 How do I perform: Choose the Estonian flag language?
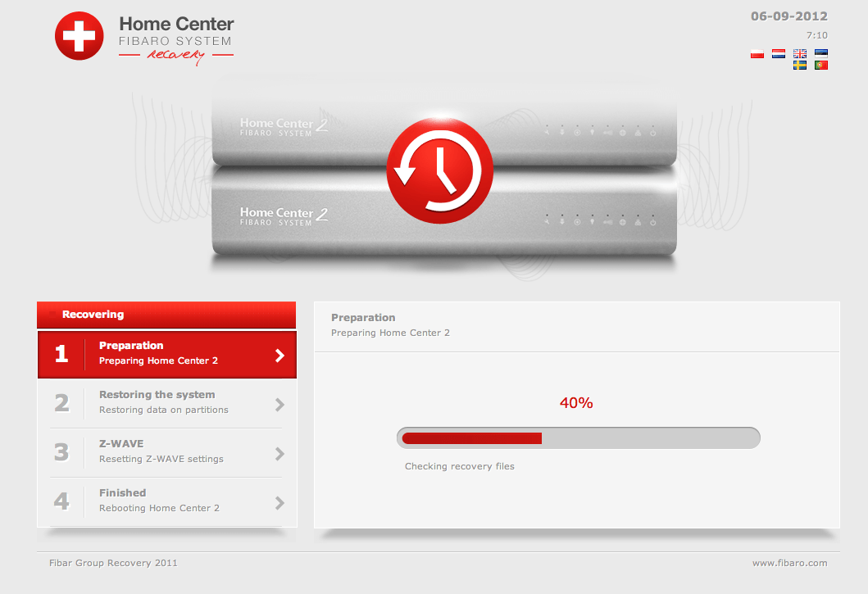[821, 54]
